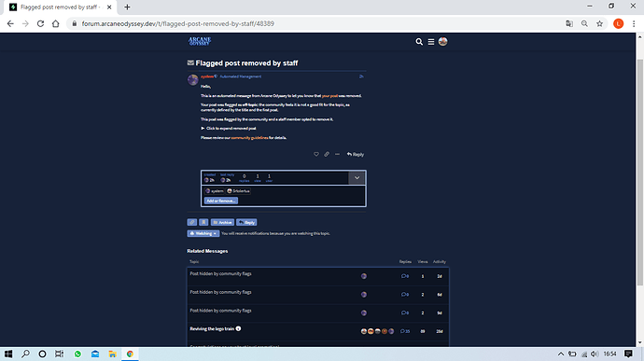Open the community guidelines link
This screenshot has width=644, height=361.
click(x=249, y=137)
